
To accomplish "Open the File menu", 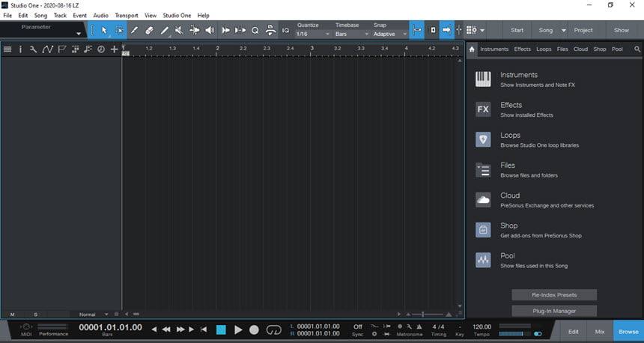I will [x=7, y=15].
